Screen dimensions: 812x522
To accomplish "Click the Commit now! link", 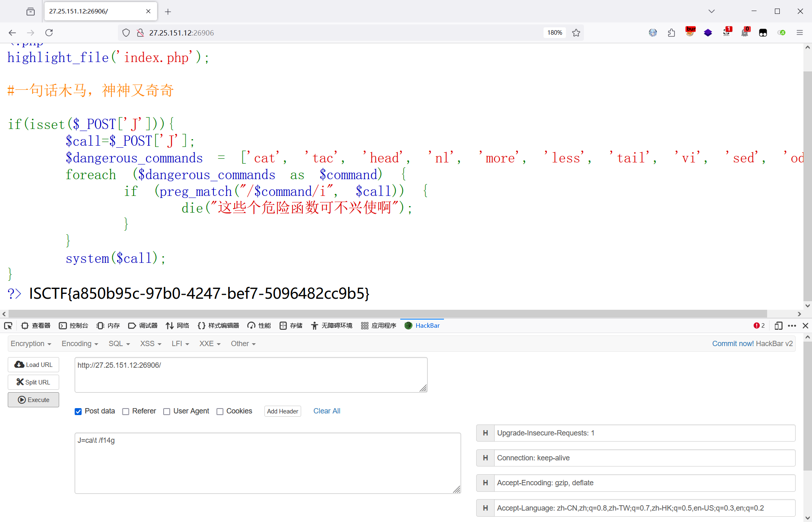I will click(733, 344).
